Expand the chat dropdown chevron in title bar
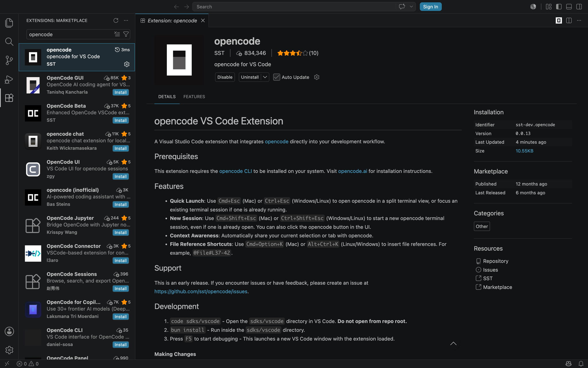Screen dimensions: 588x368 [411, 7]
